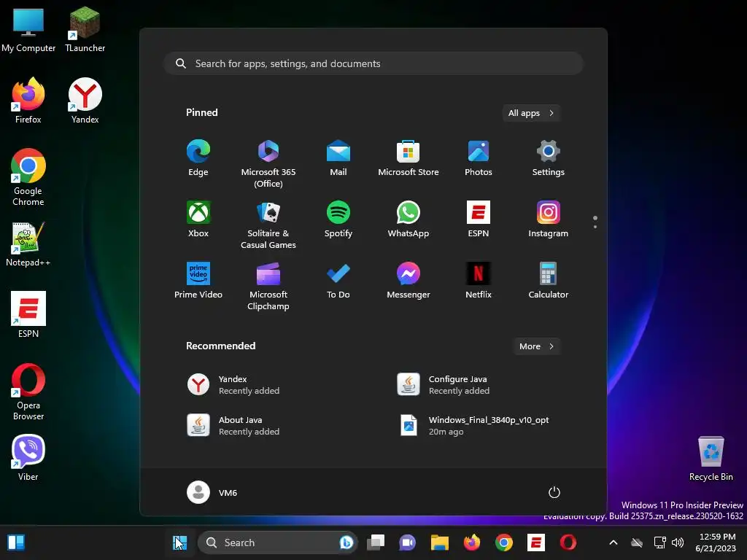Toggle the Start button on taskbar
Screen dimensions: 747x560
click(179, 542)
